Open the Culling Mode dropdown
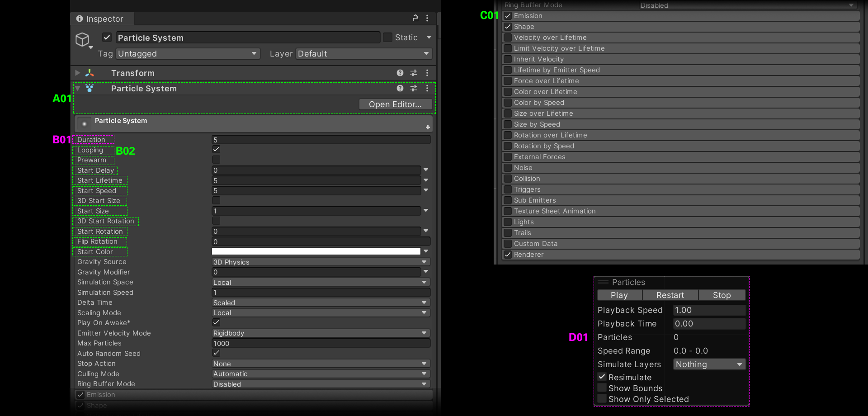The width and height of the screenshot is (868, 416). [x=321, y=374]
